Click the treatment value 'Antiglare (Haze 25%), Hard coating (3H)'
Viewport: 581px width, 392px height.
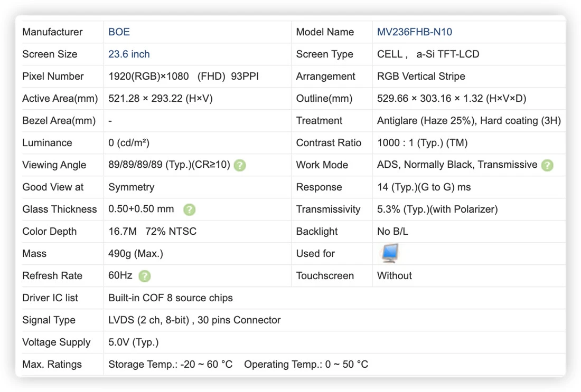[x=468, y=121]
